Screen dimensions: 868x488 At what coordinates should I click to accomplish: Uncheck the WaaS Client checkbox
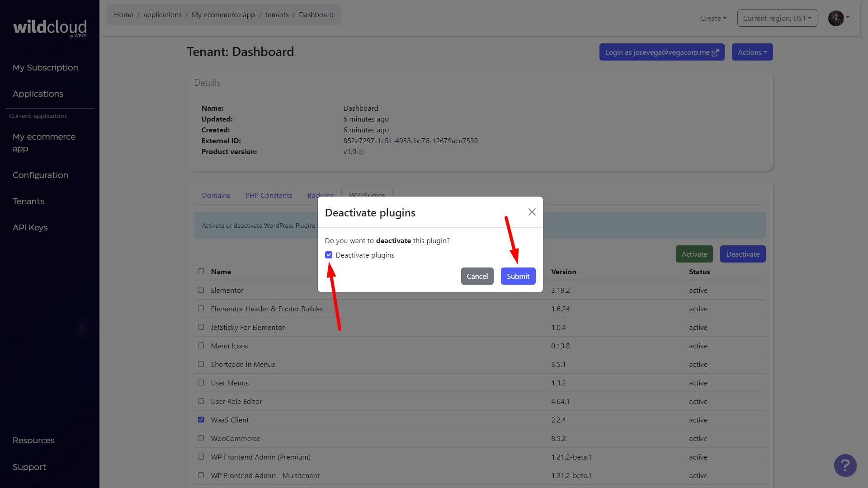coord(201,420)
